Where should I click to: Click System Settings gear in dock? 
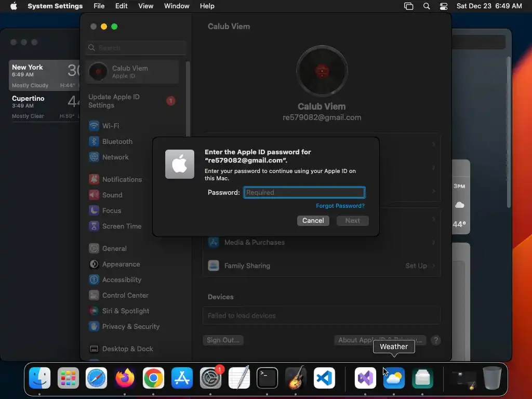click(x=210, y=378)
